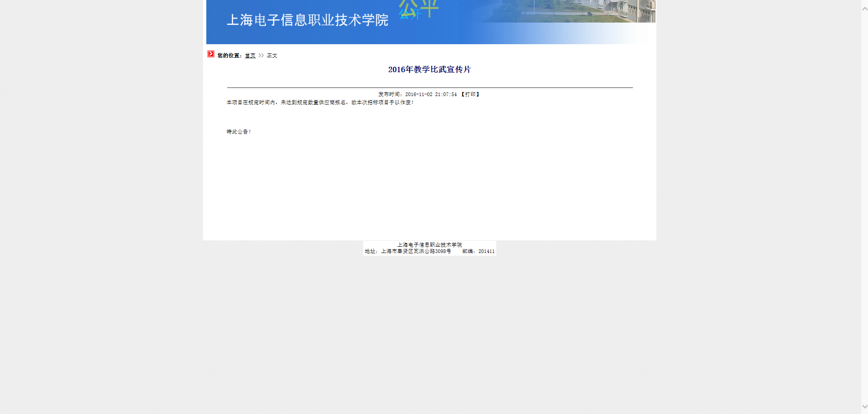Click the paragraph starting with 本项目在规定时间内

click(320, 102)
